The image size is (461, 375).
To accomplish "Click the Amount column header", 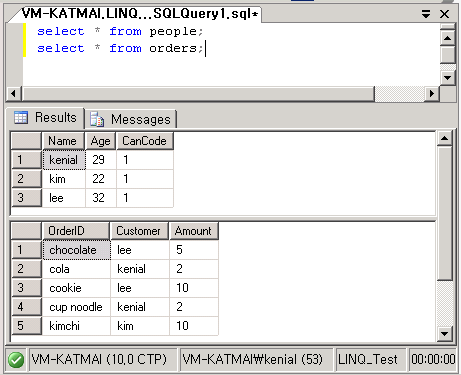I will 194,231.
